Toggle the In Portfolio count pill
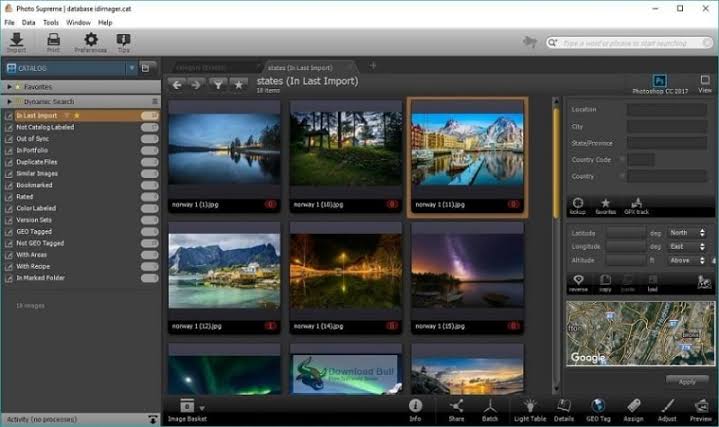 [149, 150]
